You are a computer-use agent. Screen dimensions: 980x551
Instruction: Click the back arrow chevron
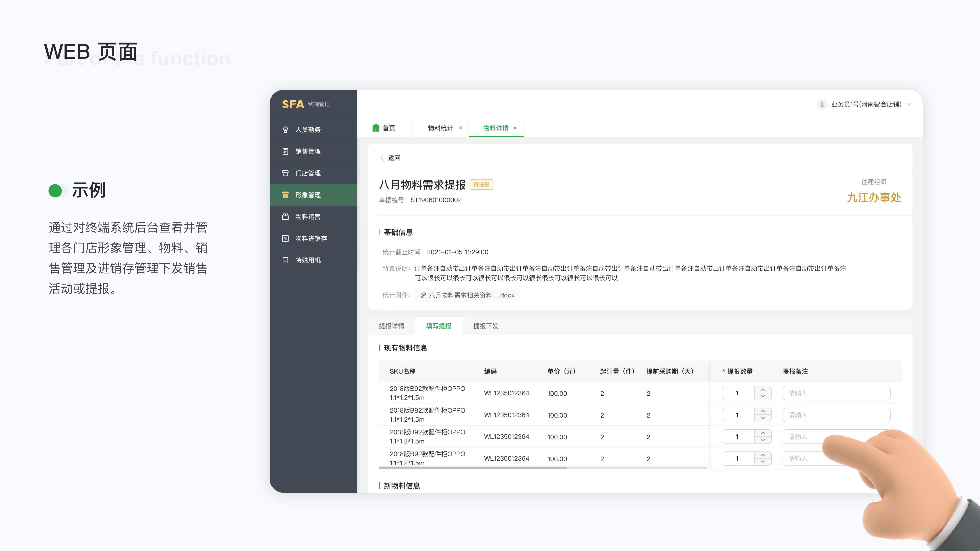click(382, 158)
